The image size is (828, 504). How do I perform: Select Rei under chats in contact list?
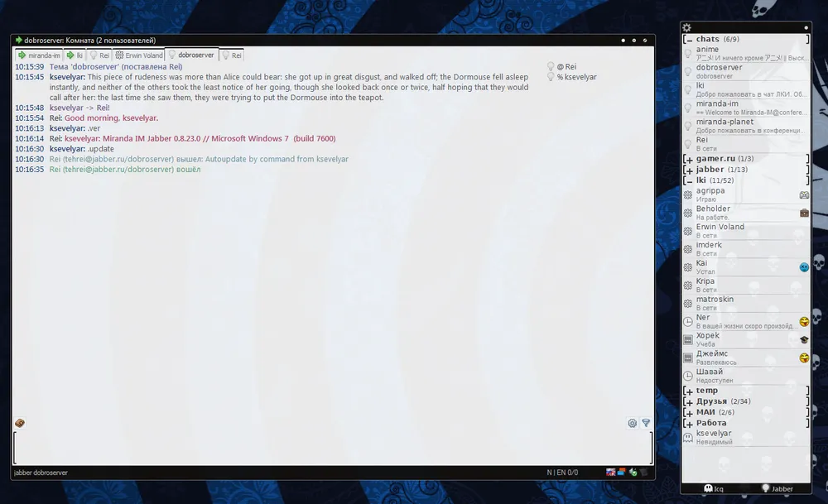746,143
